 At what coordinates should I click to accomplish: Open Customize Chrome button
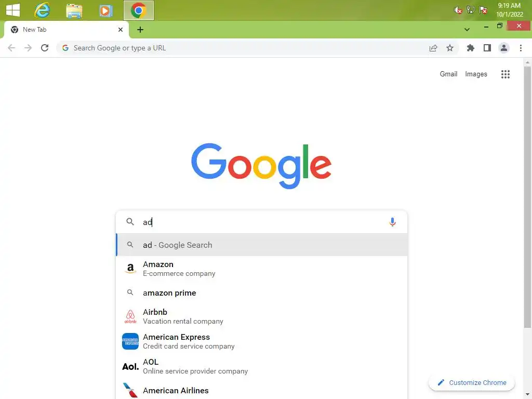coord(472,382)
